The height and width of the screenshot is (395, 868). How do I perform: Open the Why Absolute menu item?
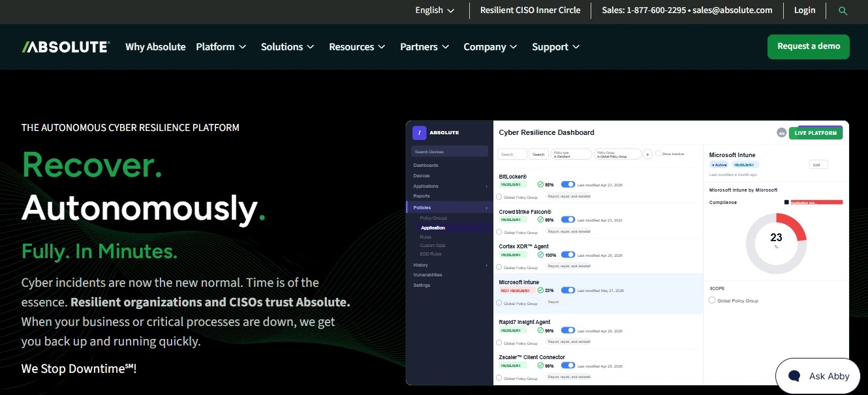155,47
